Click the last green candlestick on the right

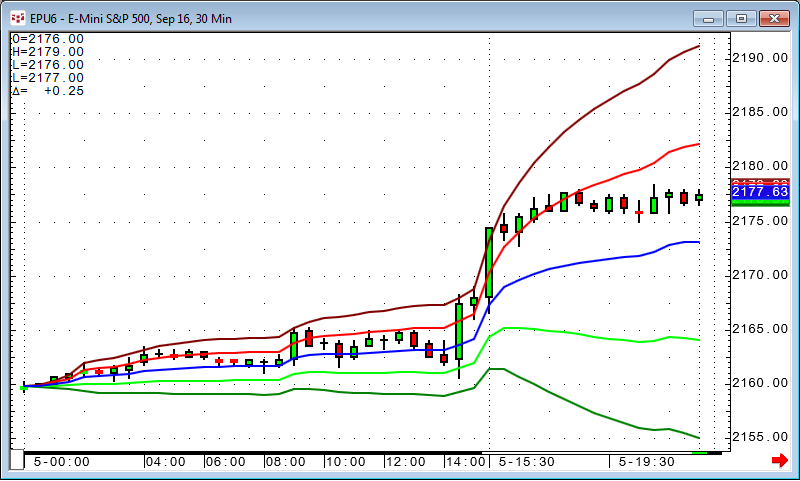click(x=699, y=197)
